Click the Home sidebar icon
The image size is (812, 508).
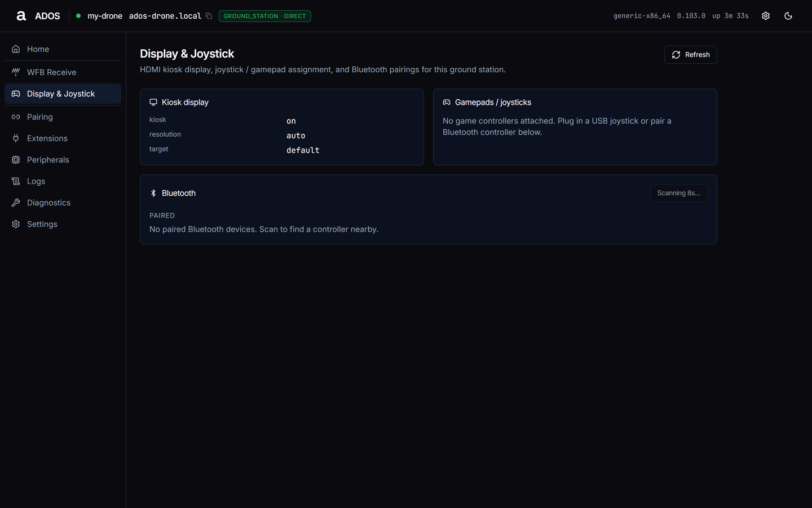click(16, 49)
